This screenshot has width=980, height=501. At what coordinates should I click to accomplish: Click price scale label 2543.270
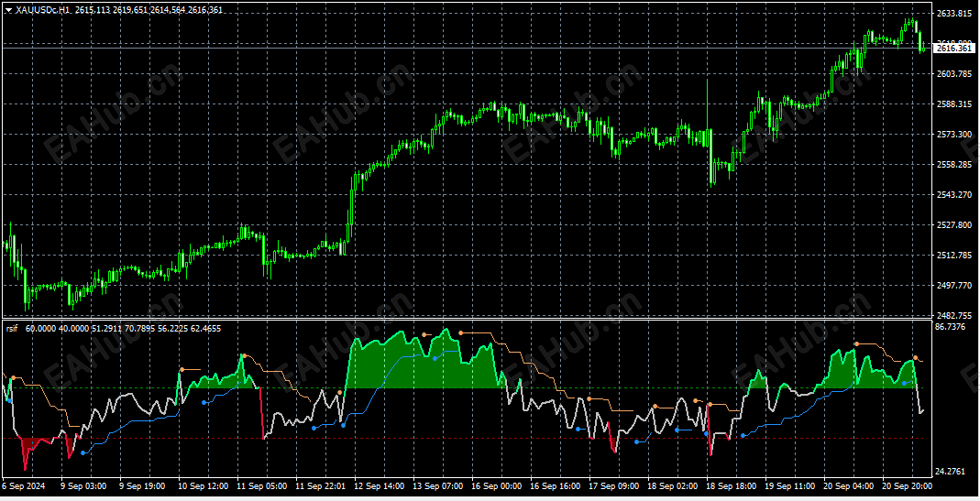coord(953,194)
